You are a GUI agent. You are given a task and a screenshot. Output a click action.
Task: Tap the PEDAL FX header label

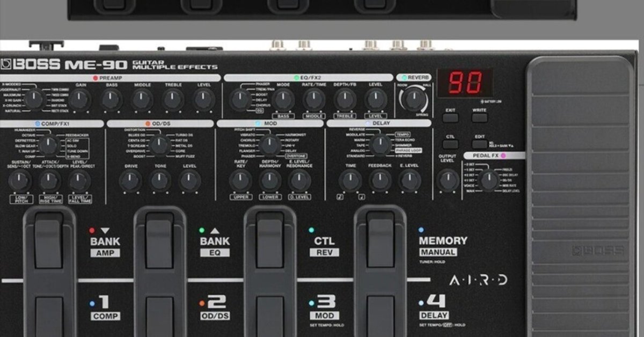(486, 156)
